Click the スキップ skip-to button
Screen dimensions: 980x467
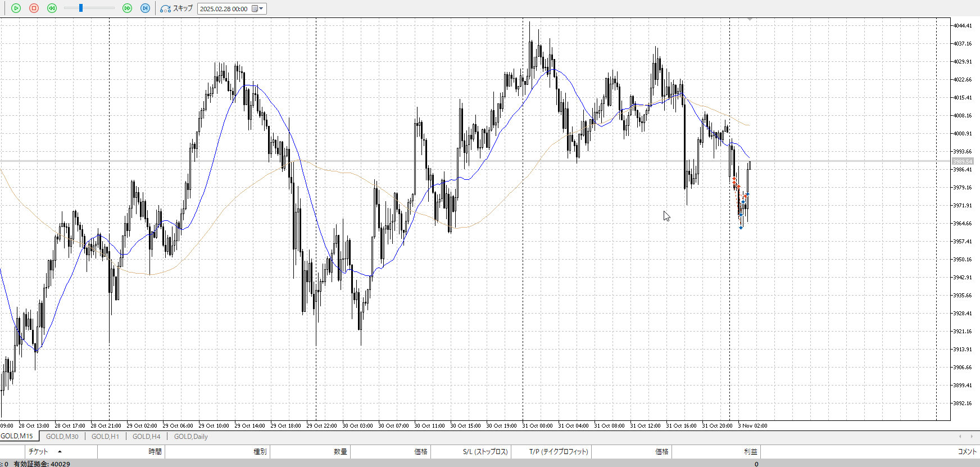pyautogui.click(x=176, y=8)
